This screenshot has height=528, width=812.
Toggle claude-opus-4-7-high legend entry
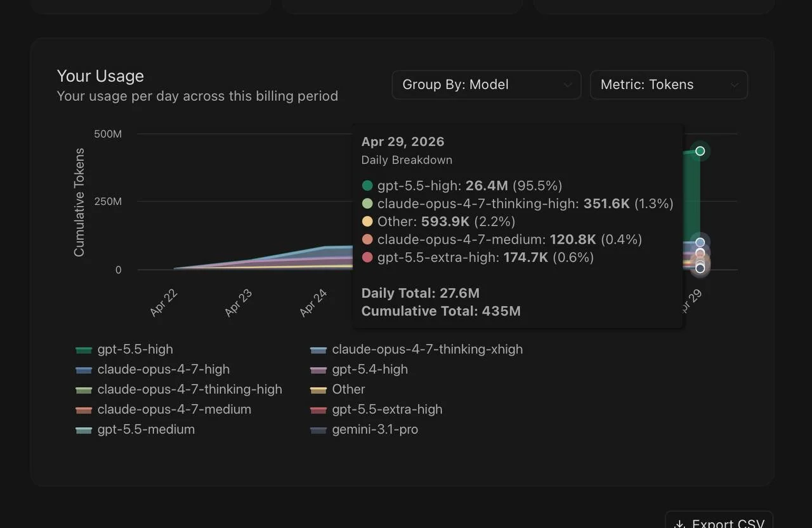pos(152,369)
